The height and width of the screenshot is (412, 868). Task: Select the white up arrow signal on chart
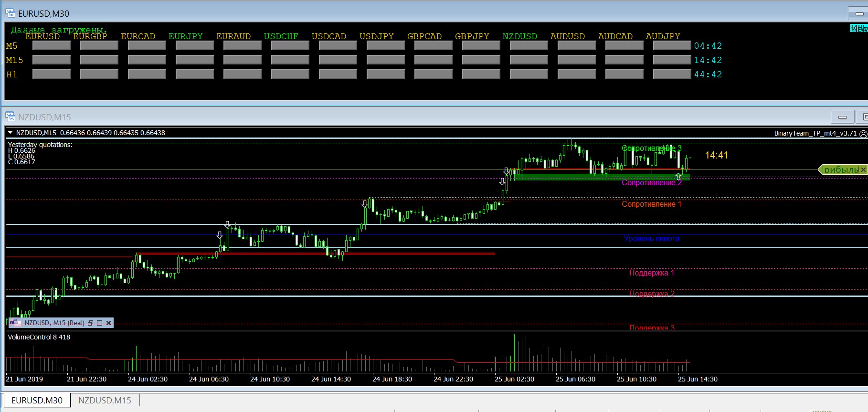pyautogui.click(x=678, y=177)
